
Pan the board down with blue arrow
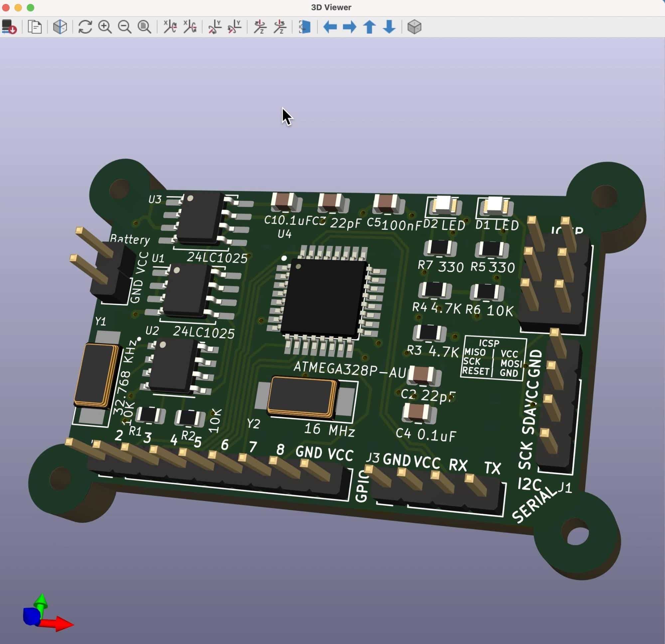pos(389,27)
